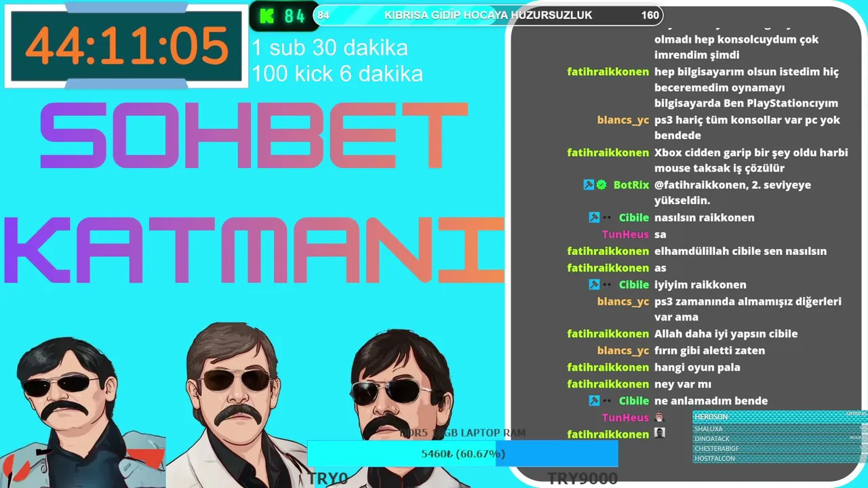The image size is (868, 488).
Task: Open the TunHeus username beside the 'sa' message
Action: tap(625, 235)
